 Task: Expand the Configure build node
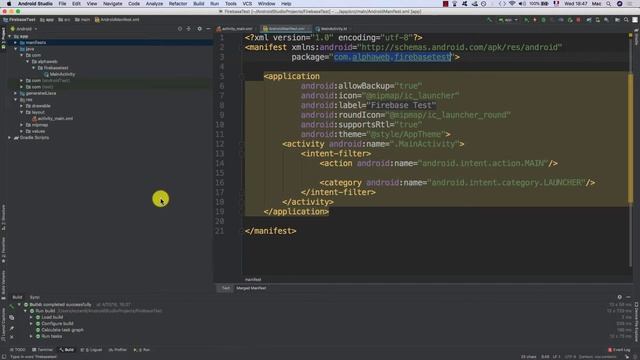(31, 323)
